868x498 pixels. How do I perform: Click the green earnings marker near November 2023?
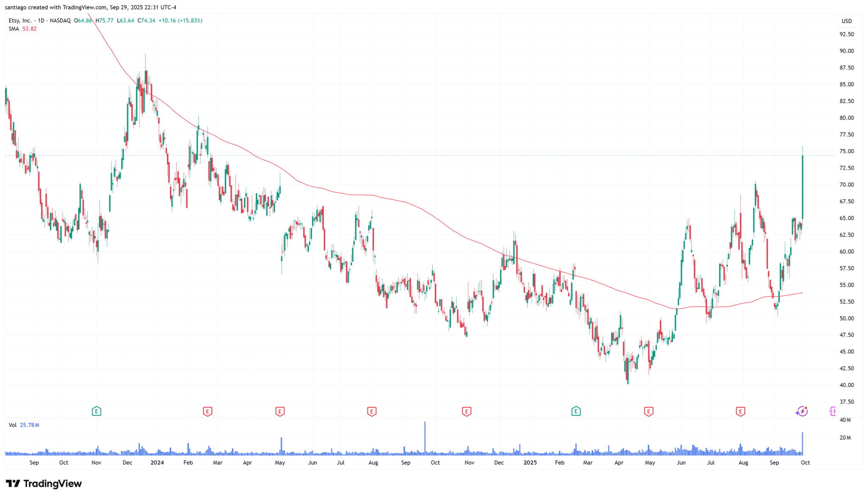point(96,411)
